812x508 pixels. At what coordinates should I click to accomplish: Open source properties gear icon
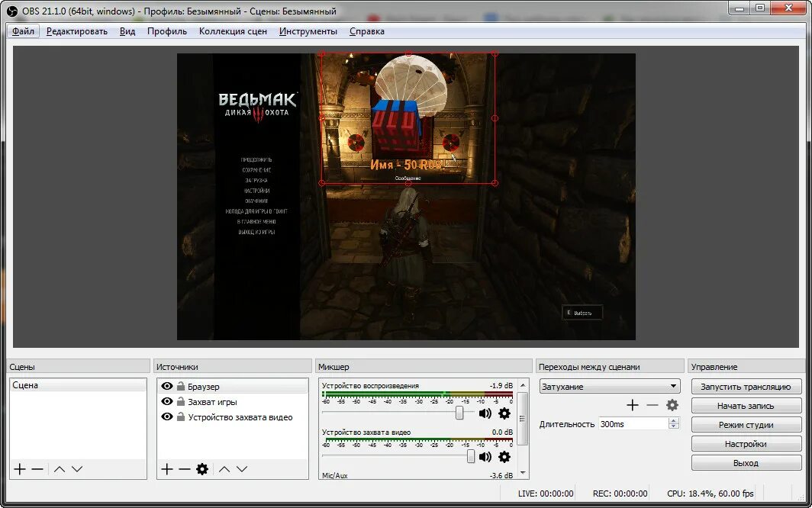tap(202, 469)
